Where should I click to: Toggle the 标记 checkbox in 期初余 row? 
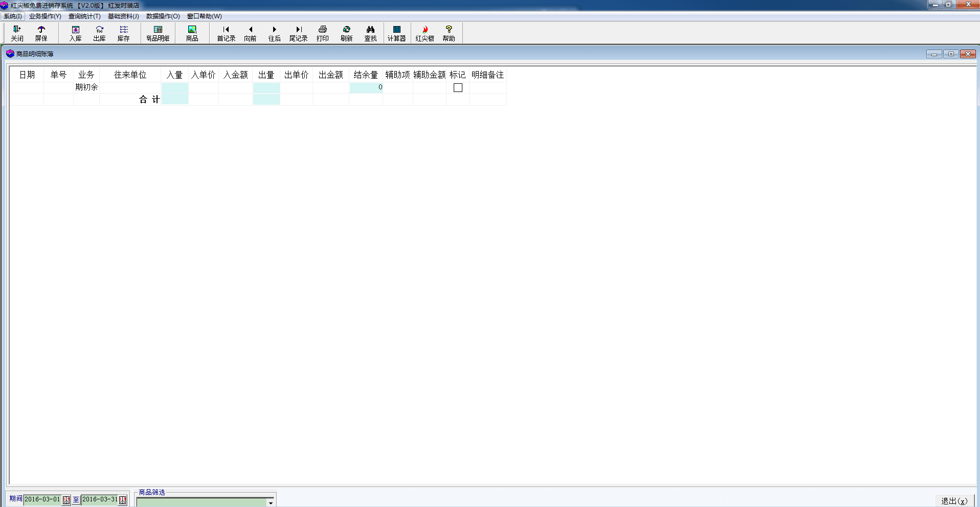click(458, 88)
